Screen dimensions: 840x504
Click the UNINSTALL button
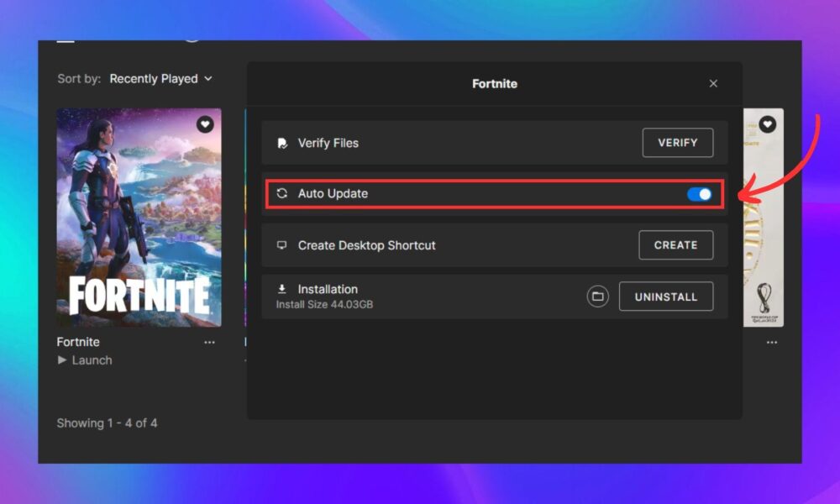pos(666,297)
